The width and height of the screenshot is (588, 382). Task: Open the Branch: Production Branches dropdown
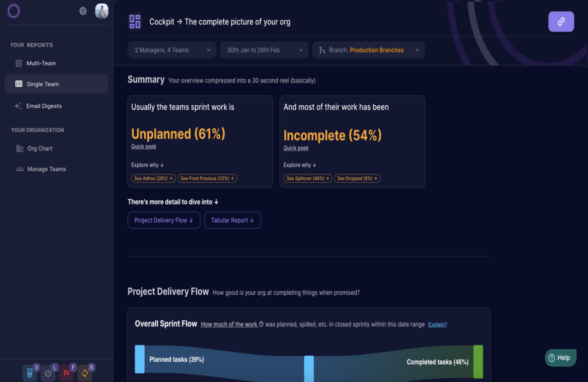pyautogui.click(x=368, y=50)
